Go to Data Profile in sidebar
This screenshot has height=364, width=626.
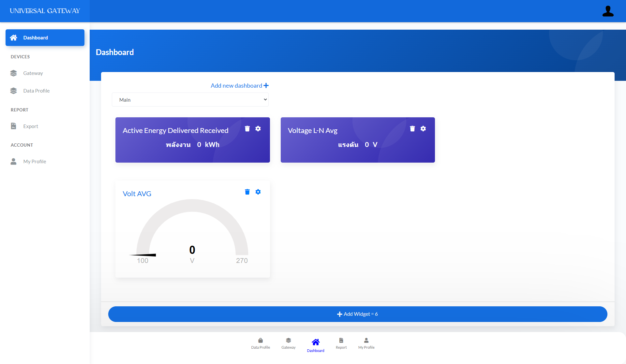36,91
